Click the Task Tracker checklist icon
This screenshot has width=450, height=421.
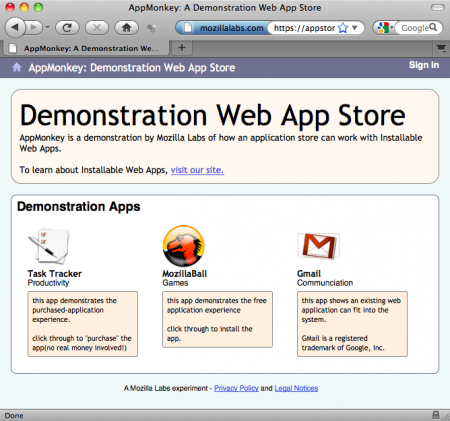(x=50, y=246)
